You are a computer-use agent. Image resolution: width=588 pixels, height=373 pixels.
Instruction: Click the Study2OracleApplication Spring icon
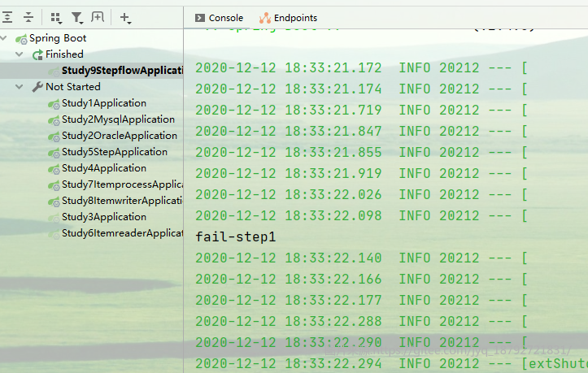(54, 136)
